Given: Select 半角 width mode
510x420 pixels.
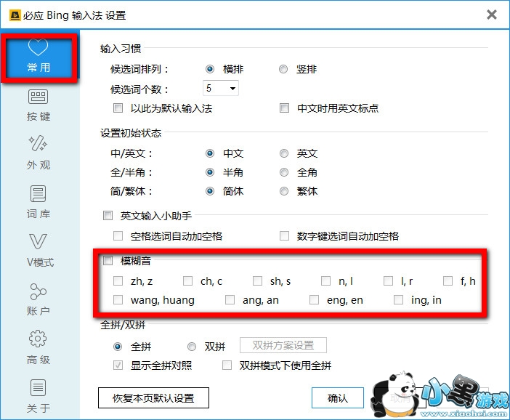Looking at the screenshot, I should pyautogui.click(x=210, y=172).
